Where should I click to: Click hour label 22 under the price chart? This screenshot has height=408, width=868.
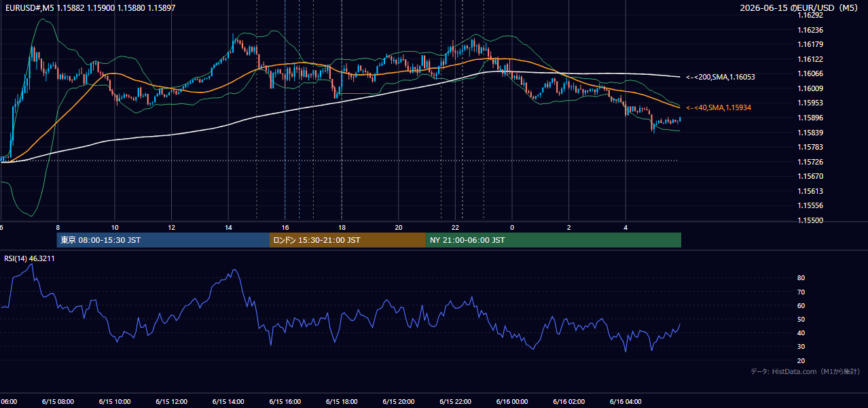(456, 227)
